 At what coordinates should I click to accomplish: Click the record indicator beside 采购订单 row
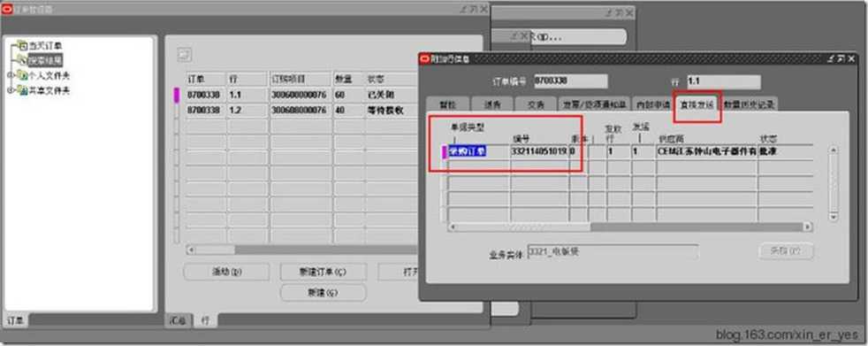pos(444,151)
